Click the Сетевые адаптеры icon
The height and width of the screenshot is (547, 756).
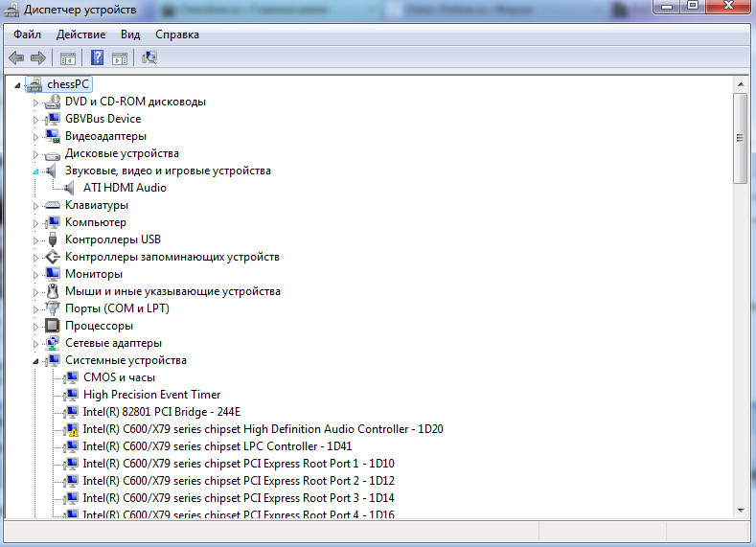point(52,343)
